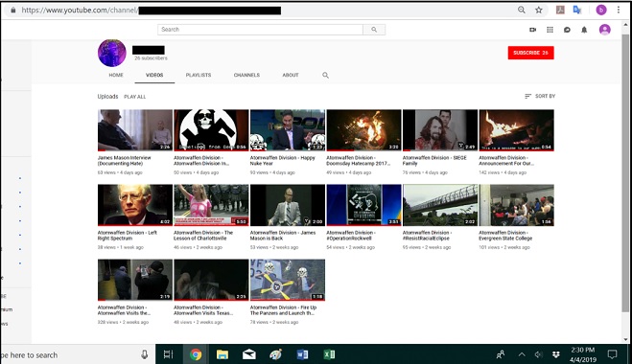Open the messages chat bubble icon

[567, 30]
